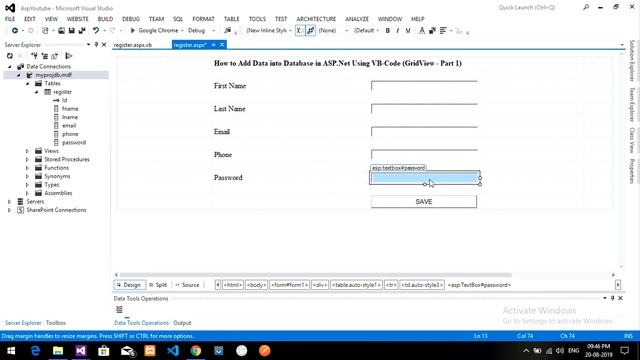Switch to Source view

(x=187, y=285)
